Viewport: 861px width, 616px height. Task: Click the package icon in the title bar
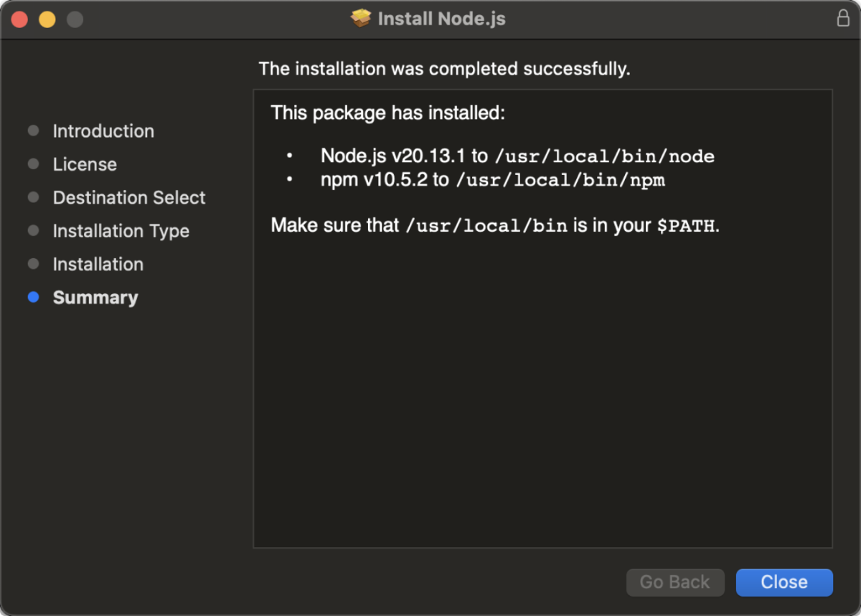click(x=361, y=19)
